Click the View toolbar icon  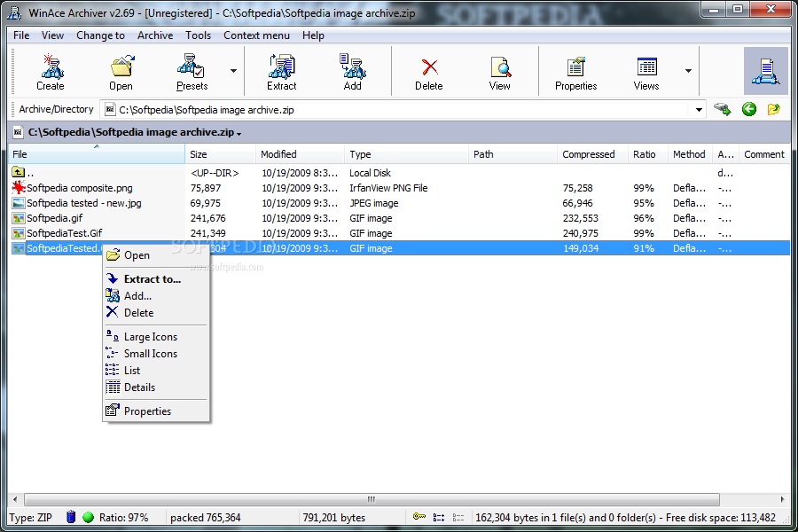500,71
